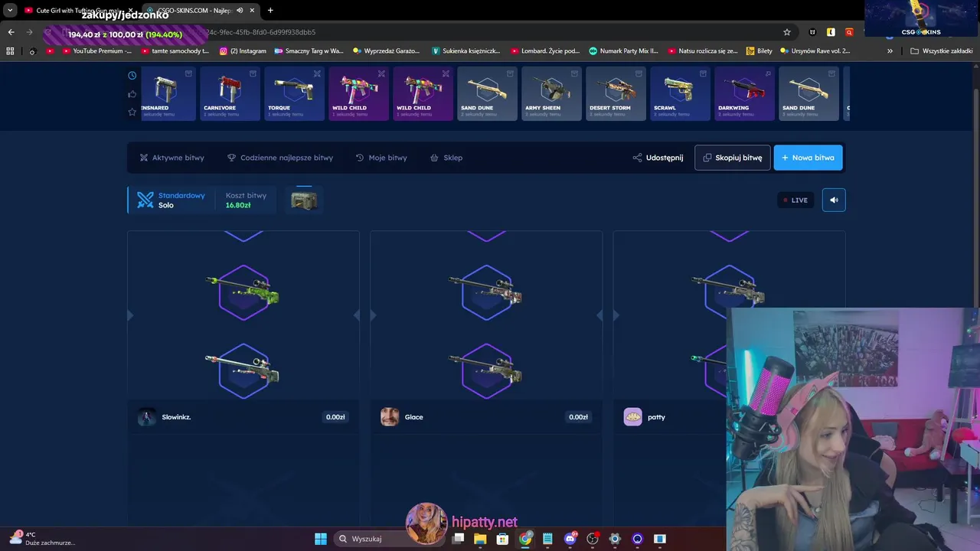The height and width of the screenshot is (551, 980).
Task: Start a Nowa bitwa
Action: [808, 158]
